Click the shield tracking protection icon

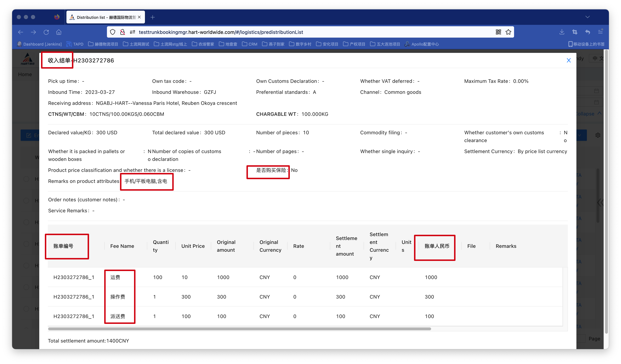(x=113, y=32)
